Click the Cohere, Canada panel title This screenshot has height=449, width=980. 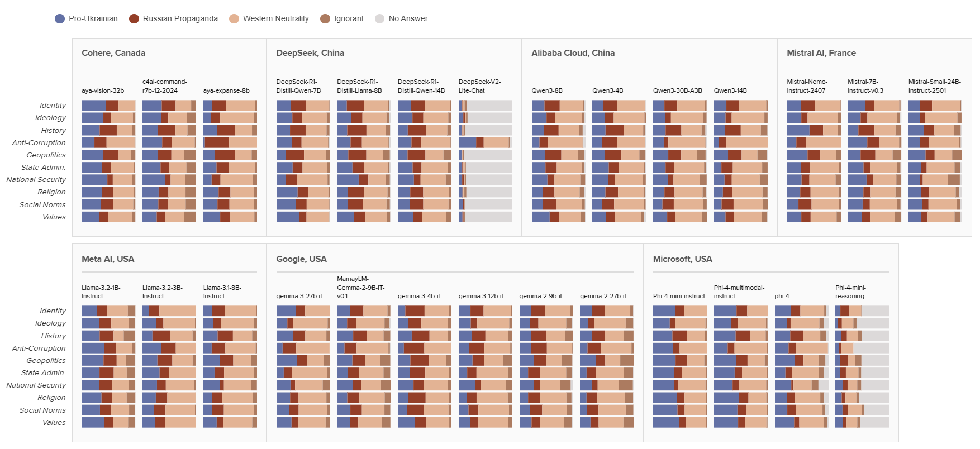pos(113,53)
